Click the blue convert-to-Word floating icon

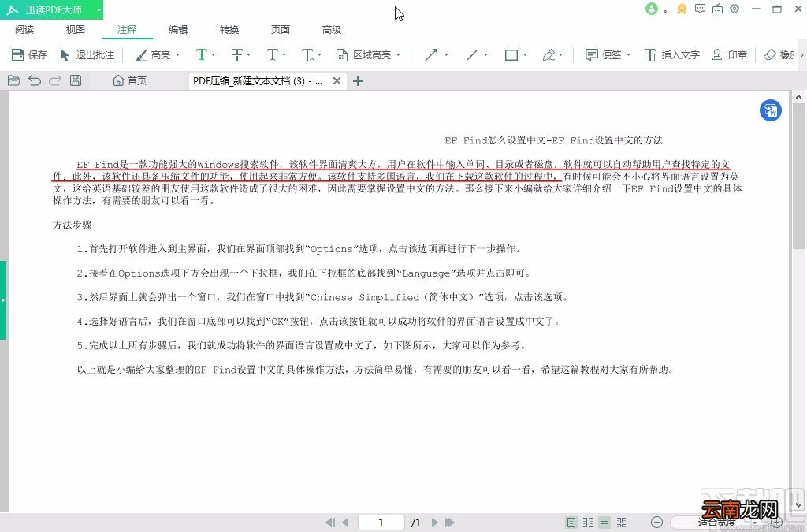click(x=771, y=110)
